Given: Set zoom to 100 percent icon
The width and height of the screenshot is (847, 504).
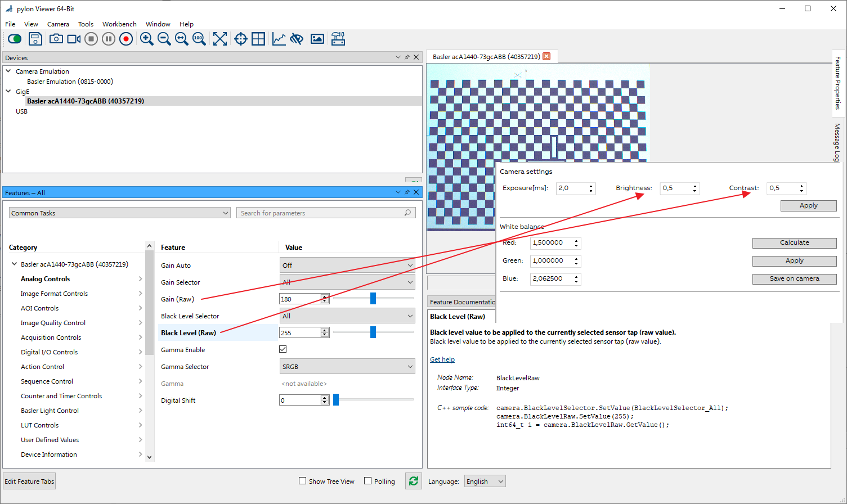Looking at the screenshot, I should point(199,39).
